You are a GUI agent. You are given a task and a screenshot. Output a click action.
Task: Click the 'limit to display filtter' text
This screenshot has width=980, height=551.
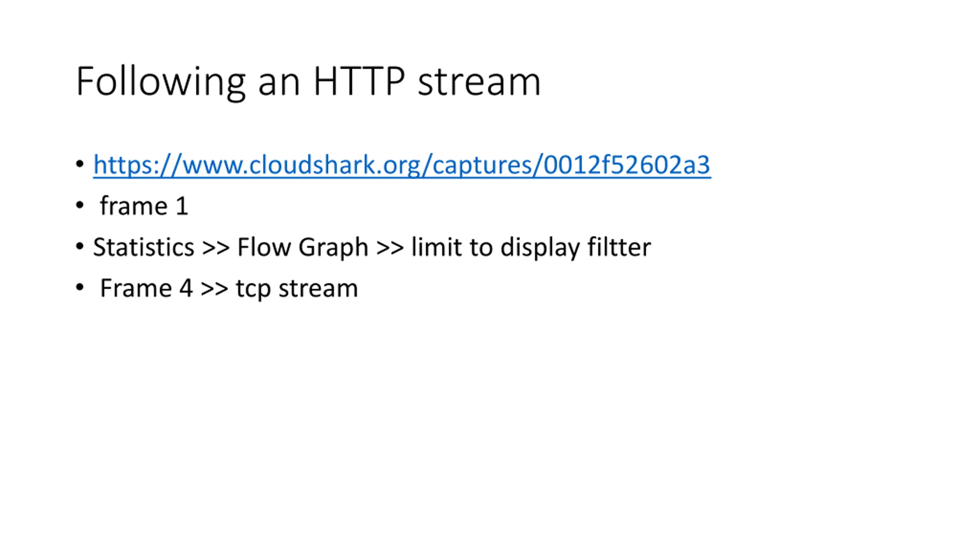[x=531, y=247]
